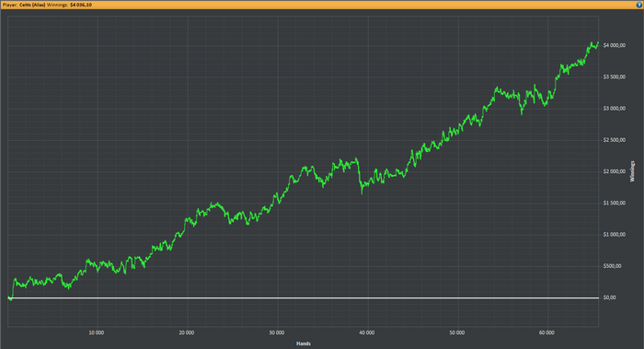
Task: Click the $2 500,00 axis label
Action: click(x=615, y=140)
